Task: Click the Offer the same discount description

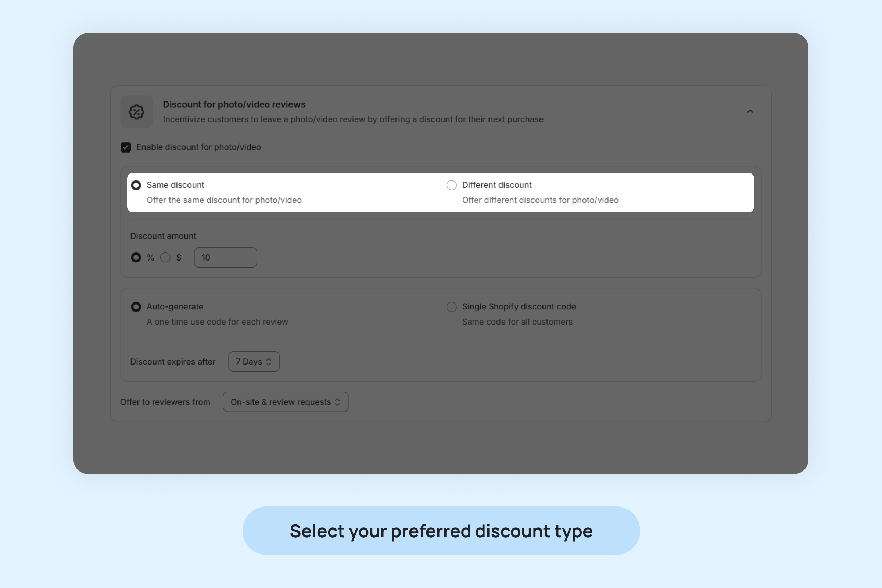Action: click(x=224, y=200)
